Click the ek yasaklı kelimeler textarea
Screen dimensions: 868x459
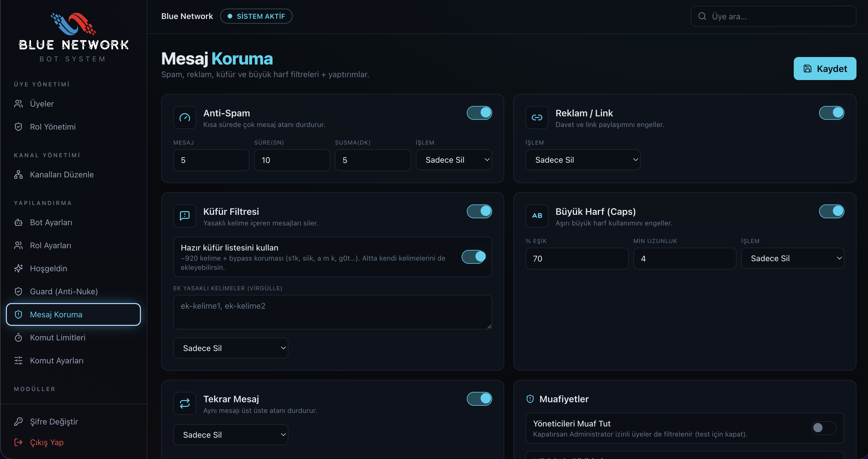point(333,312)
